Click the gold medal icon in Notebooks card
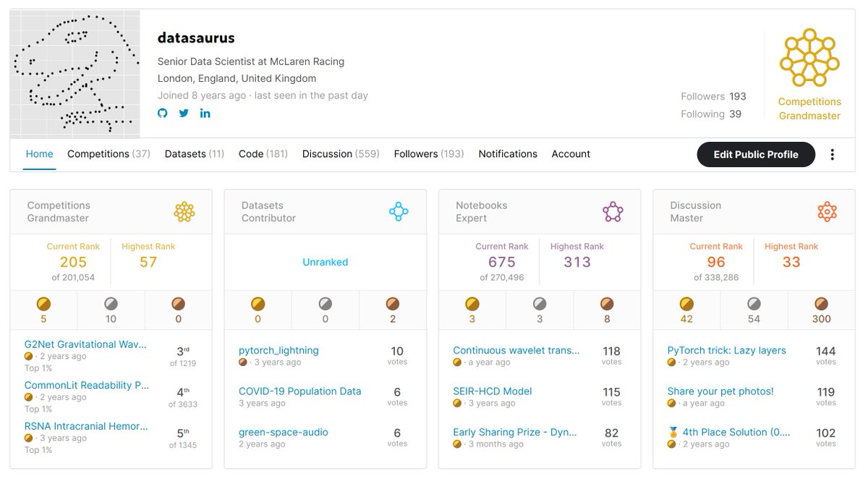Image resolution: width=868 pixels, height=479 pixels. pyautogui.click(x=472, y=303)
